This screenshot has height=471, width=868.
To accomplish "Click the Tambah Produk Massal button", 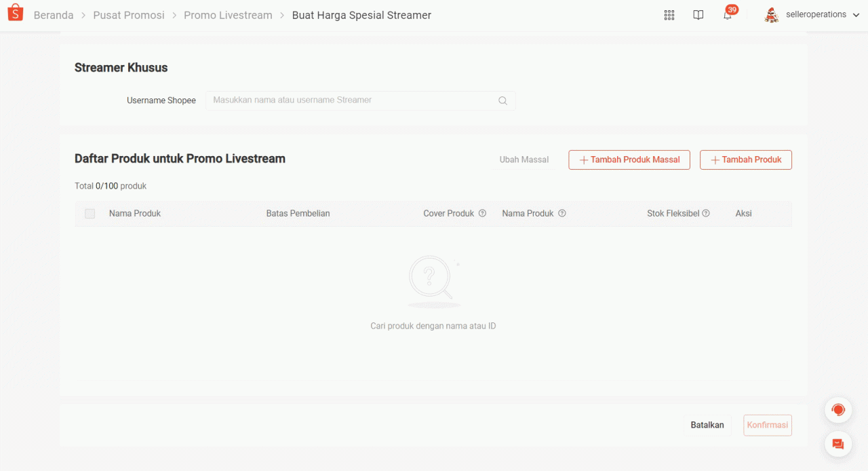I will tap(629, 159).
